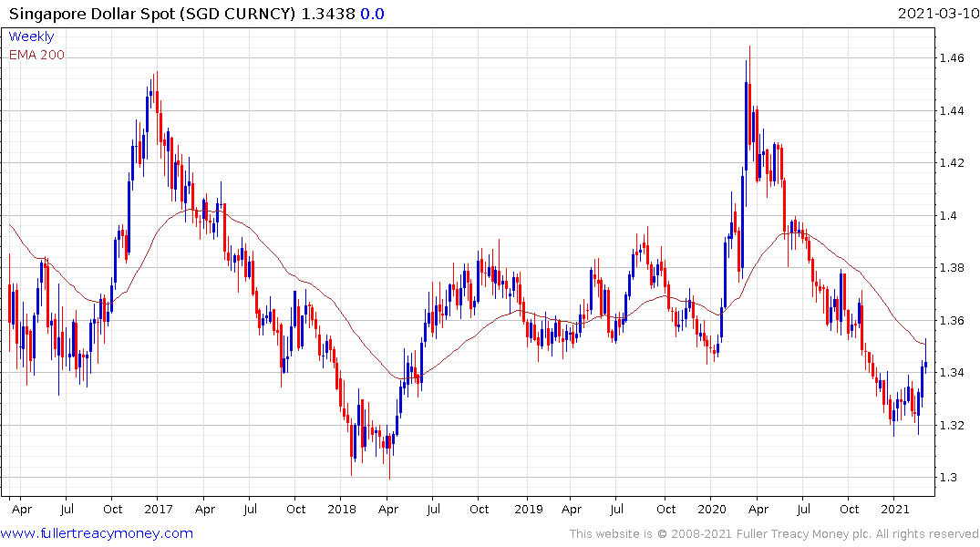Click the chart title 'Singapore Dollar Spot (SGD CURNCY)'

(152, 14)
